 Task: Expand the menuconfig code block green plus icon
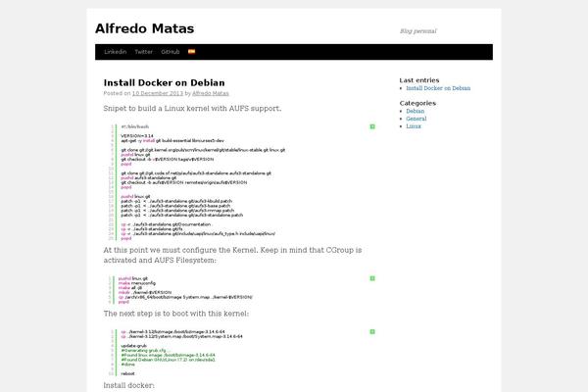pos(372,278)
